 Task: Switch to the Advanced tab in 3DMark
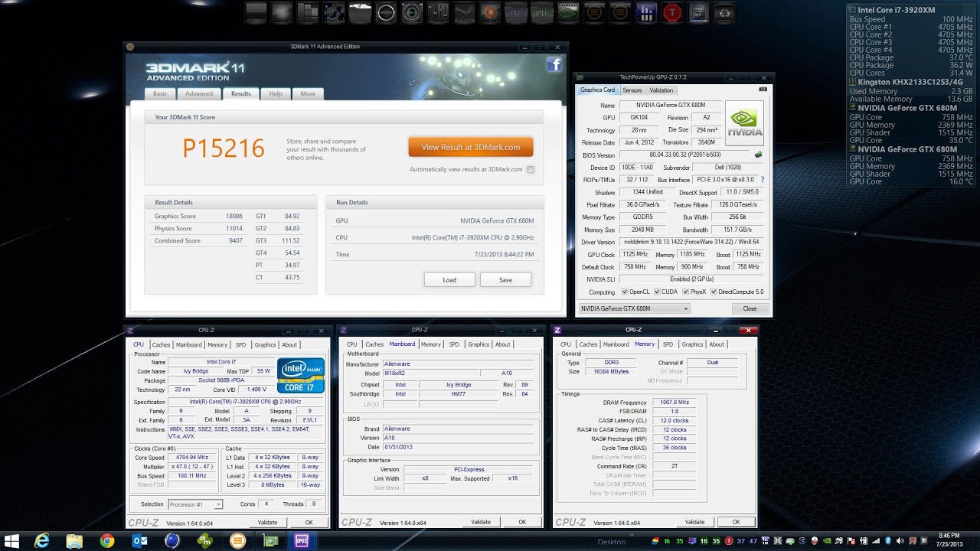(199, 94)
